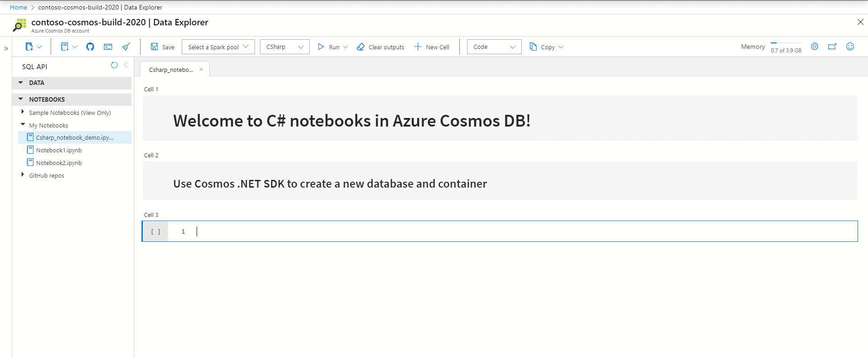The height and width of the screenshot is (358, 868).
Task: Click the Notebook1.ipynb file icon
Action: coord(30,150)
